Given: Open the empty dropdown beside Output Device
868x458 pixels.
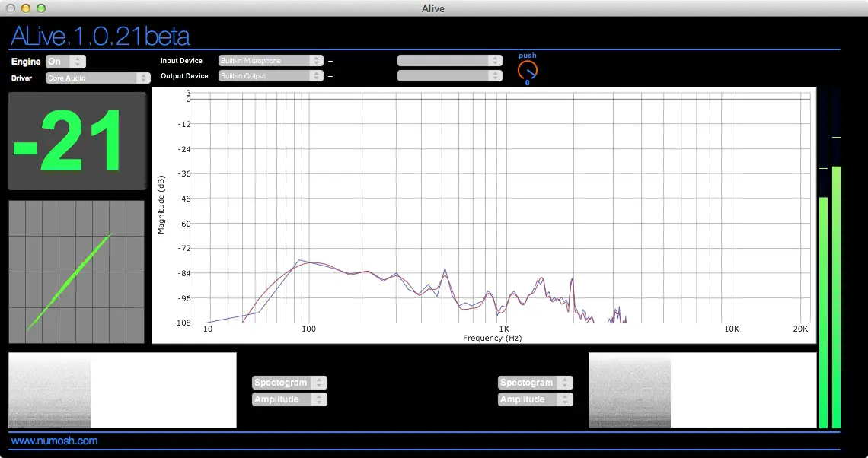Looking at the screenshot, I should click(x=449, y=76).
